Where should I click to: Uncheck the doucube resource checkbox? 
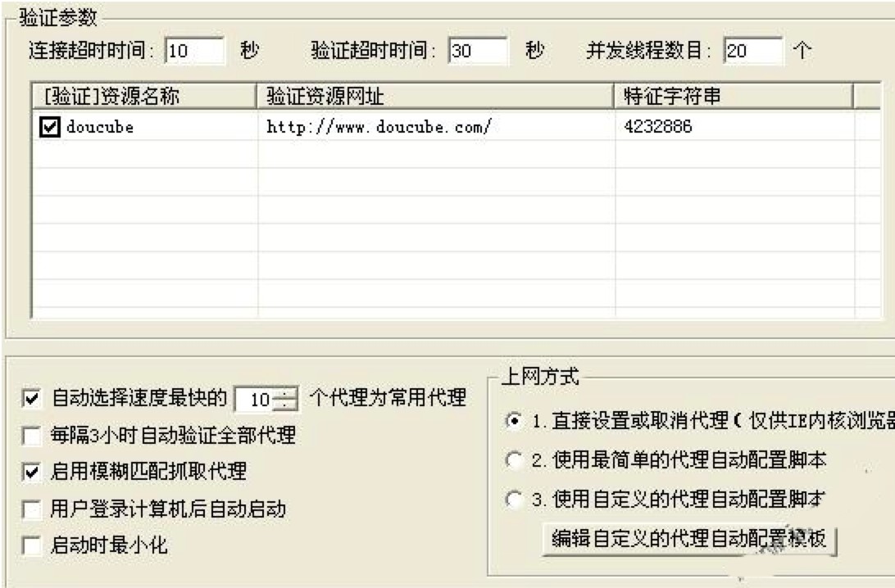point(50,127)
